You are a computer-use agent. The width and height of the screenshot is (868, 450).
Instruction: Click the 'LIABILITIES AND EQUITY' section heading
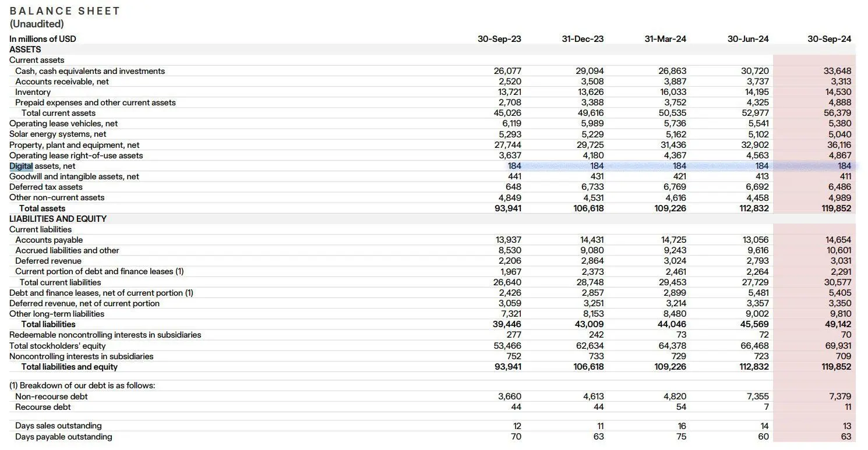tap(58, 219)
